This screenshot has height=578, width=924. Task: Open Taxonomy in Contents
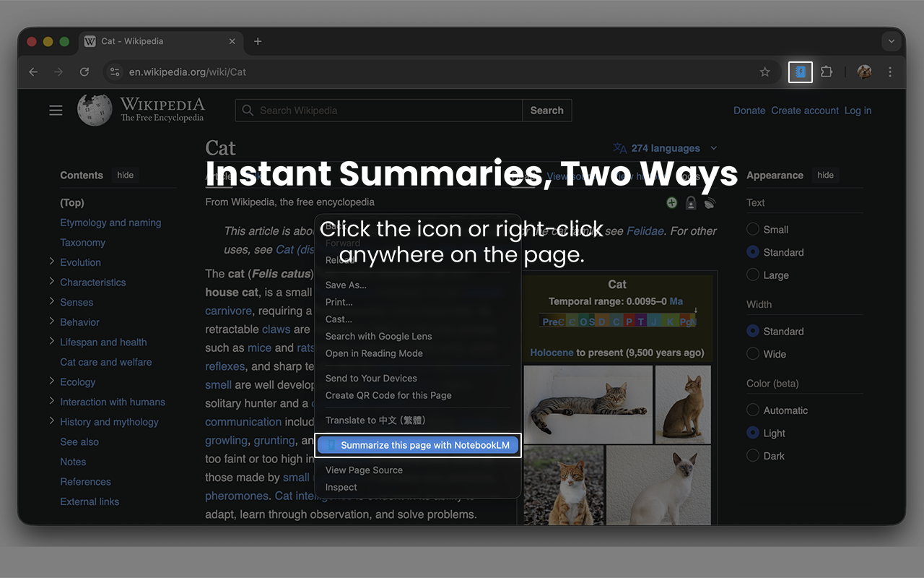click(x=83, y=243)
